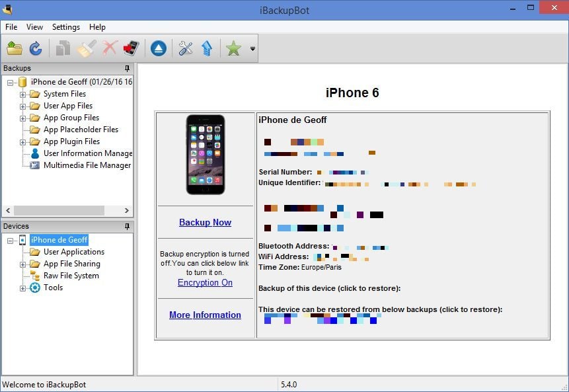This screenshot has width=569, height=392.
Task: Select Raw File System in Devices tree
Action: pos(71,276)
